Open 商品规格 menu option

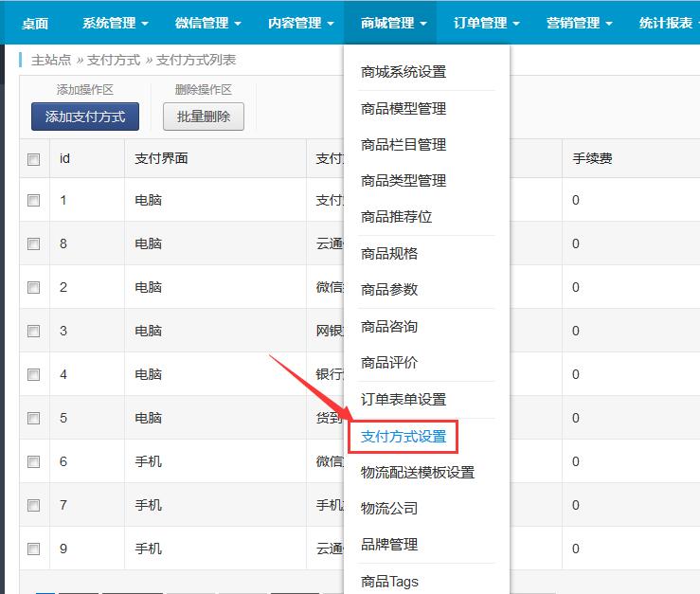click(389, 254)
